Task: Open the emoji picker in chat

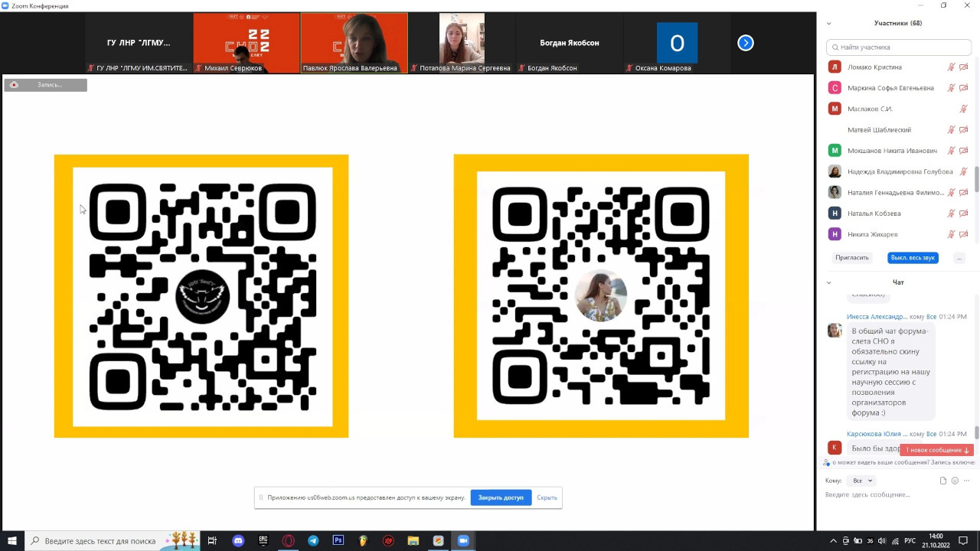Action: pyautogui.click(x=955, y=481)
